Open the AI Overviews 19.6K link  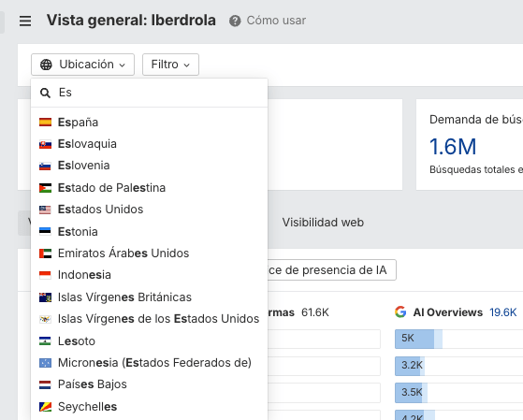tap(503, 312)
